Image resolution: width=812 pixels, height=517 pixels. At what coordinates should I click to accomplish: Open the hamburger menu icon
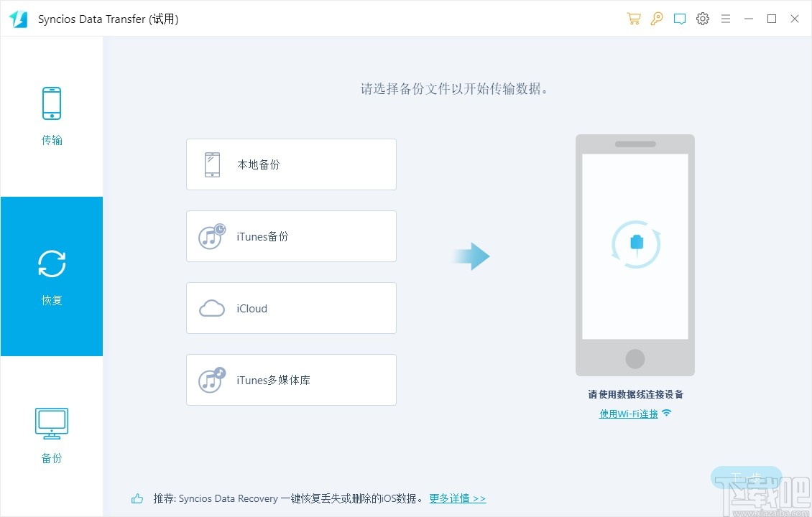click(726, 18)
